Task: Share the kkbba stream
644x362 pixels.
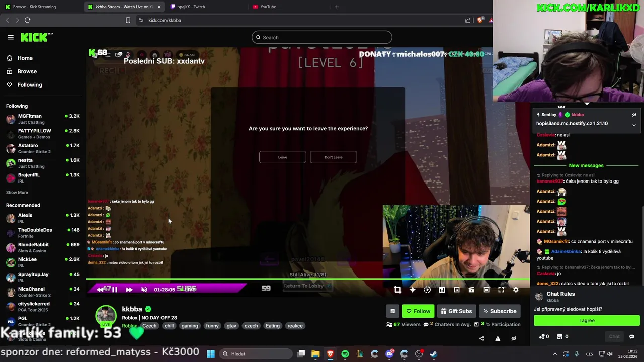Action: (481, 338)
